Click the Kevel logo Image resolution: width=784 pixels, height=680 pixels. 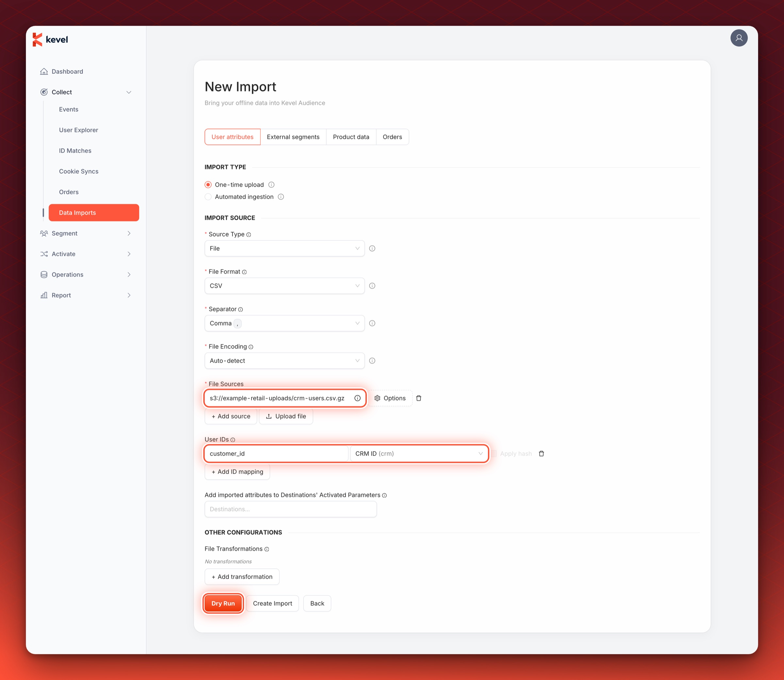click(50, 40)
